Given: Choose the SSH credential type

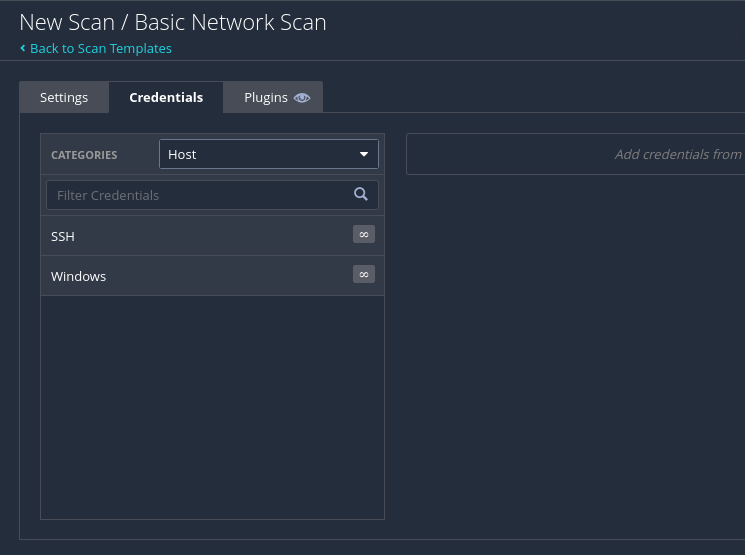Looking at the screenshot, I should (212, 236).
